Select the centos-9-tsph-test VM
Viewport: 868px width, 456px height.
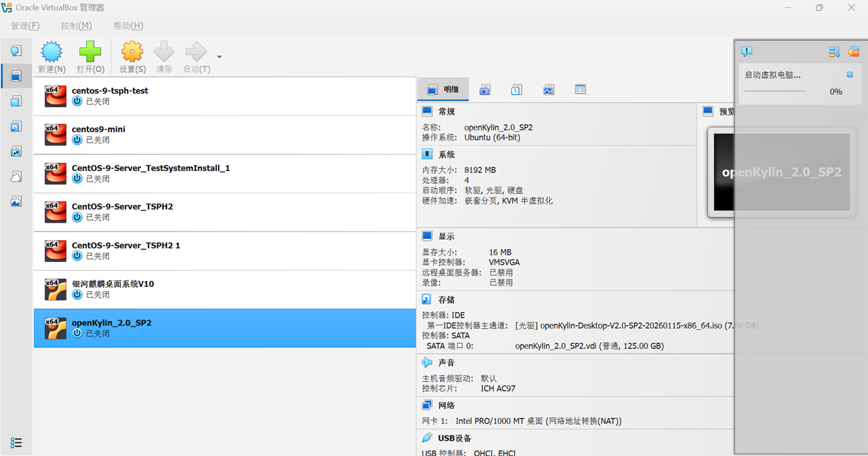224,96
